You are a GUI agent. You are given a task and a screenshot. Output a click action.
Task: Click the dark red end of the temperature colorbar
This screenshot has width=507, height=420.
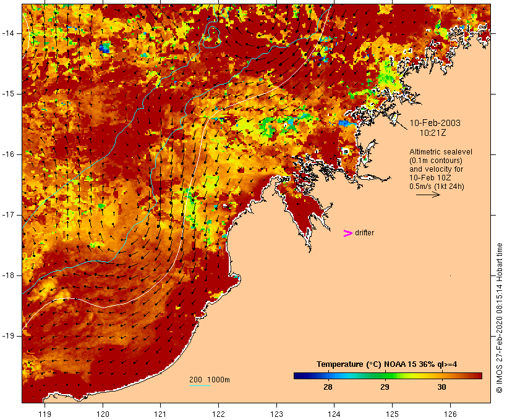pyautogui.click(x=475, y=376)
